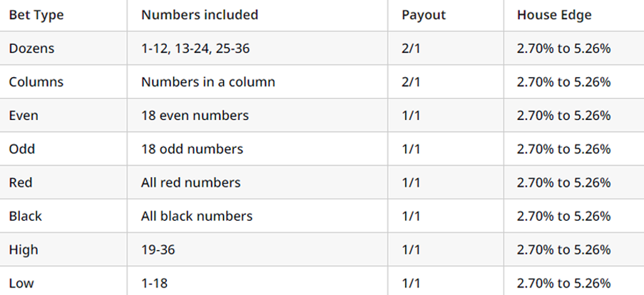Screen dimensions: 644x295
Task: Click the High bet type cell
Action: click(24, 249)
